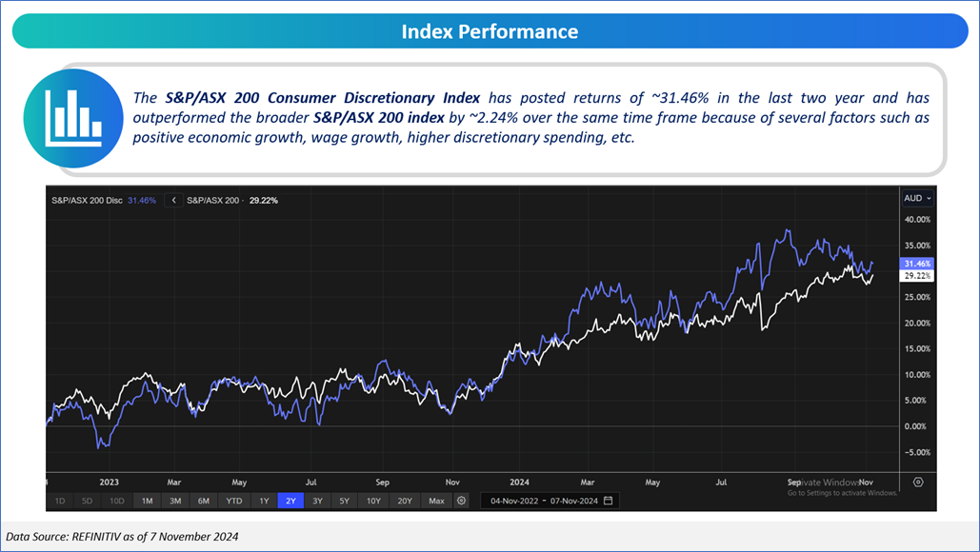Select the 1Y time range
Viewport: 980px width, 552px height.
264,501
